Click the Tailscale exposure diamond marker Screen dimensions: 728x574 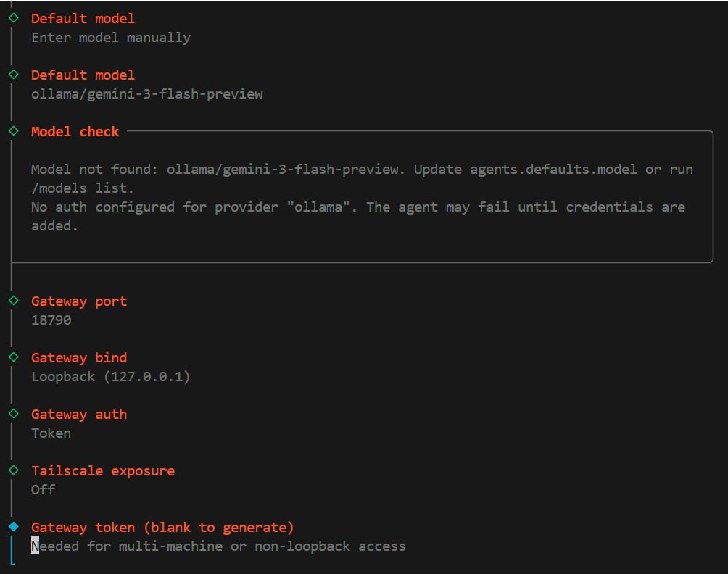coord(12,470)
